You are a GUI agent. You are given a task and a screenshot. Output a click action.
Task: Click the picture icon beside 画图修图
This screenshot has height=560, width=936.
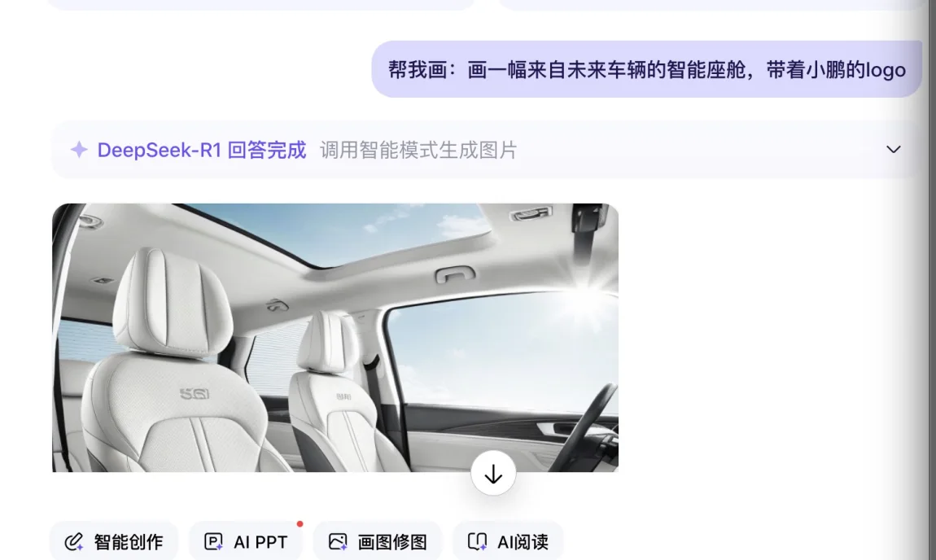[337, 542]
